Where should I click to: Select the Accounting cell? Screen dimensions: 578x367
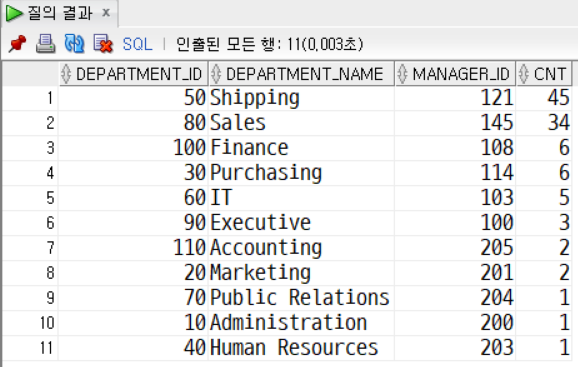pyautogui.click(x=302, y=248)
